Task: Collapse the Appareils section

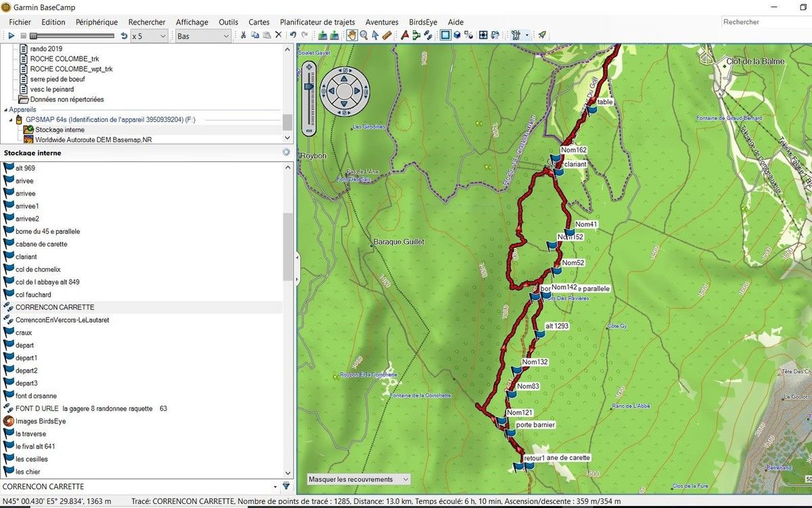Action: [x=6, y=110]
